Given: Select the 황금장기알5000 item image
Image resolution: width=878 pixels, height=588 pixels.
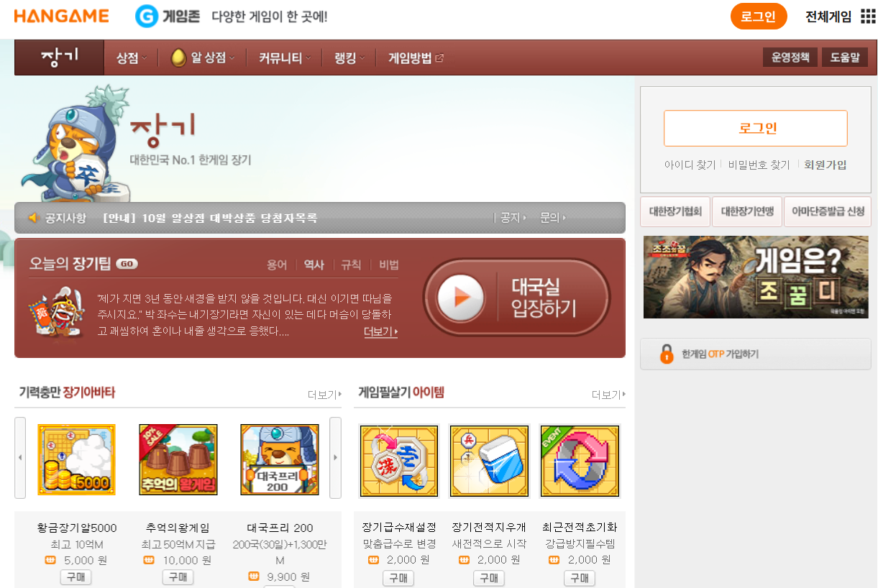Looking at the screenshot, I should [76, 459].
